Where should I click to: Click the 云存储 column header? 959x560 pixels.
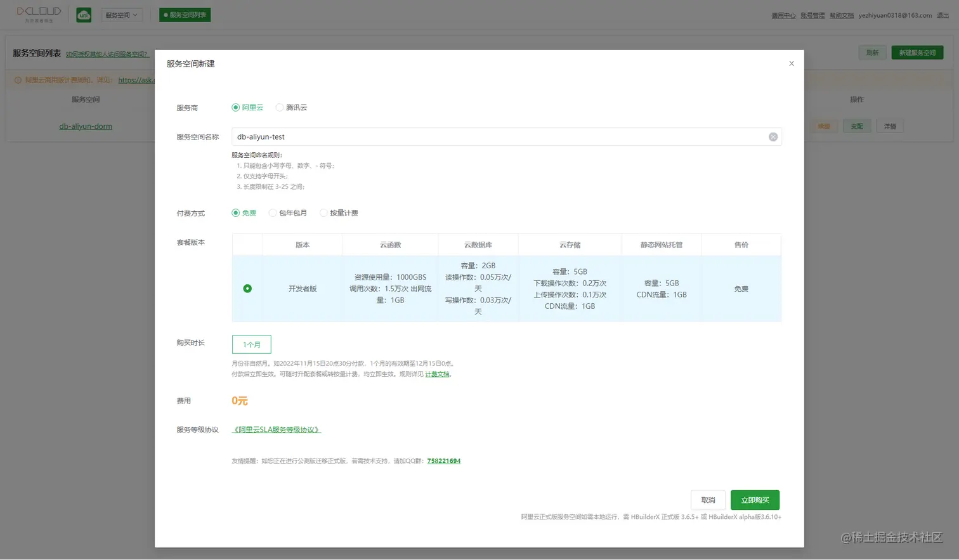[x=570, y=245]
